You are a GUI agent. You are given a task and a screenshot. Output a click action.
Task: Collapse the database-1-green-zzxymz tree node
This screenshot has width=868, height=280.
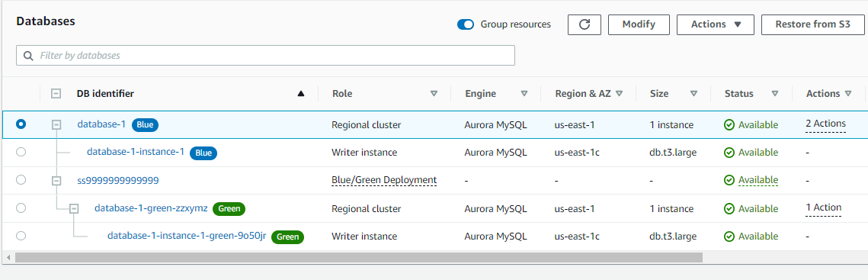click(74, 208)
